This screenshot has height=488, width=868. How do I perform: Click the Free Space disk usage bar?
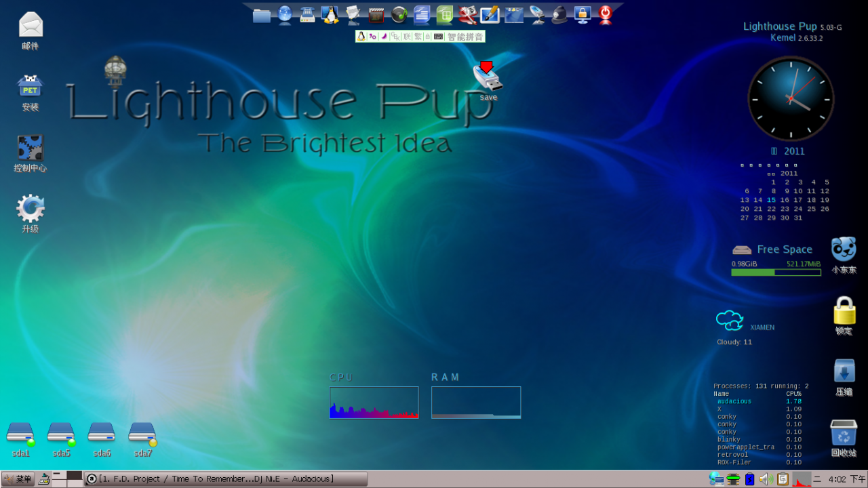(x=776, y=272)
